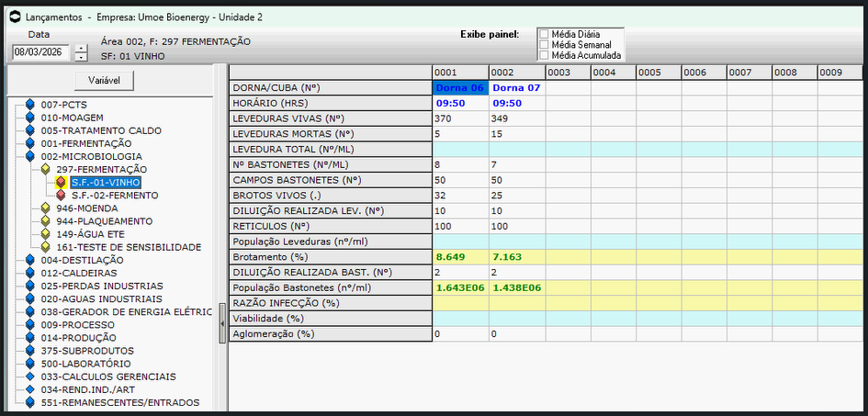Click the cube icon beside 375-SUBPRODUTOS
The width and height of the screenshot is (868, 416).
[30, 351]
